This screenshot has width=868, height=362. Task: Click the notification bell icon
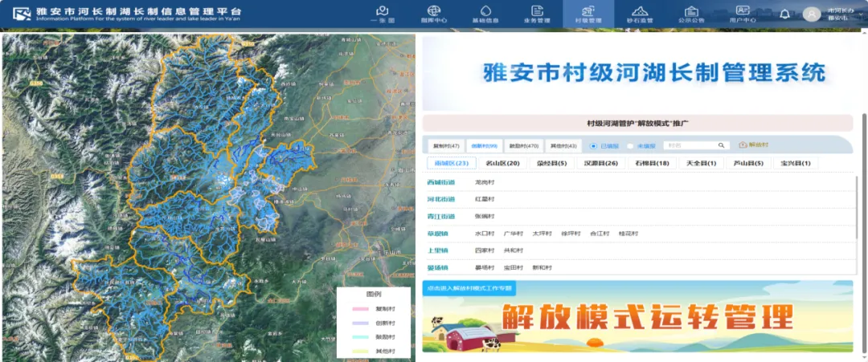785,14
